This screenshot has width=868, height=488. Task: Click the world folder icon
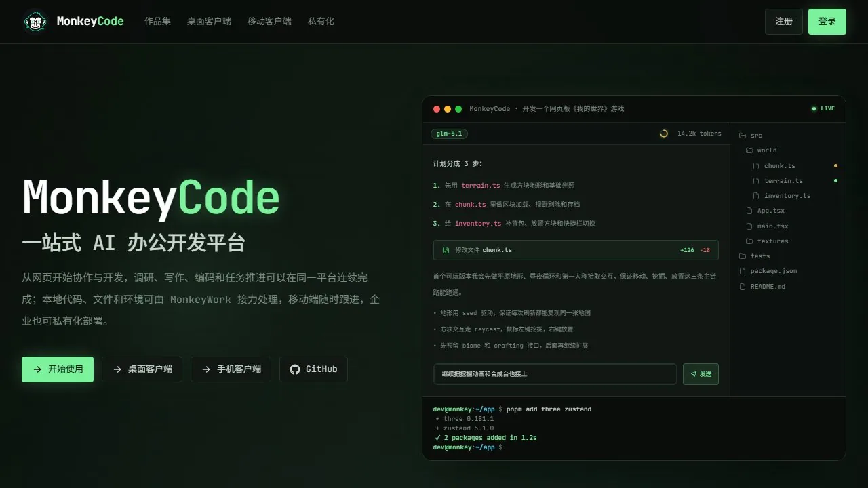(x=749, y=150)
